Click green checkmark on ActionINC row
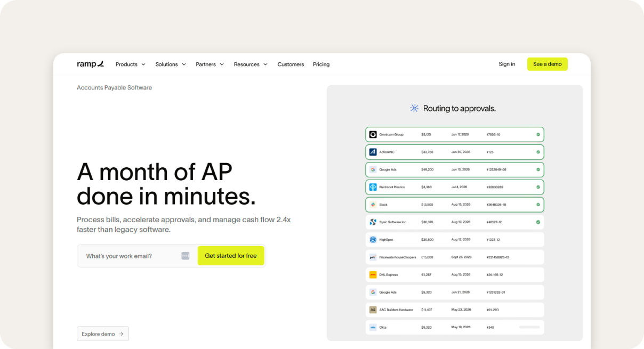This screenshot has height=349, width=644. coord(538,152)
